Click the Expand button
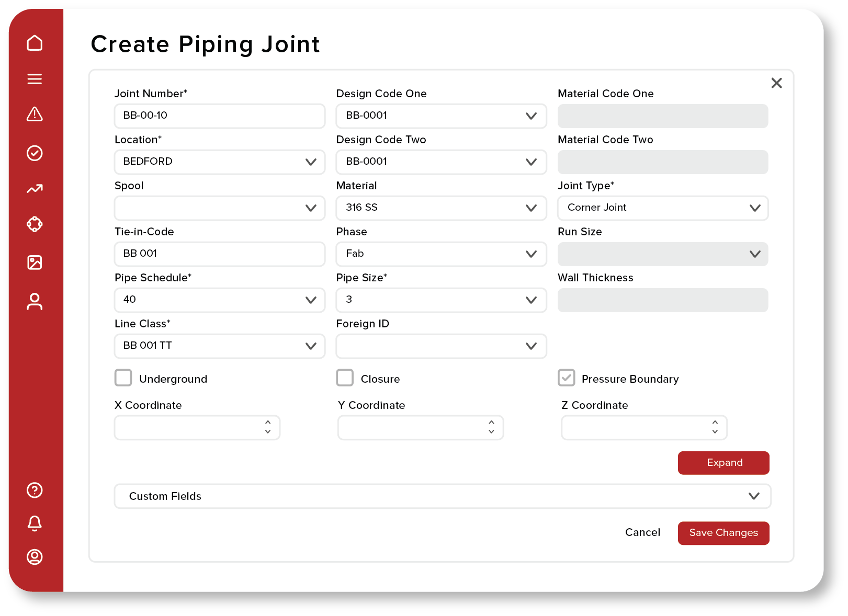Image resolution: width=848 pixels, height=616 pixels. (723, 462)
